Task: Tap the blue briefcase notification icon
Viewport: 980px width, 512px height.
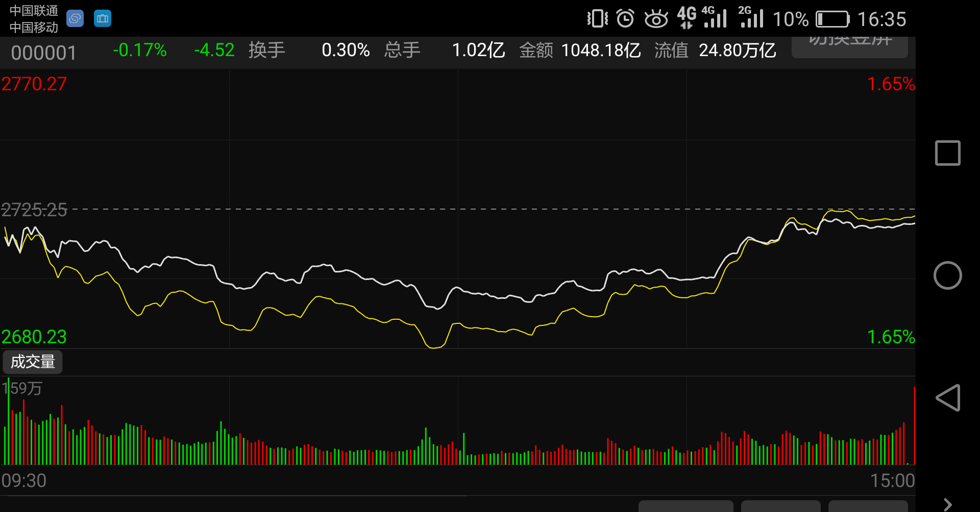Action: tap(103, 19)
